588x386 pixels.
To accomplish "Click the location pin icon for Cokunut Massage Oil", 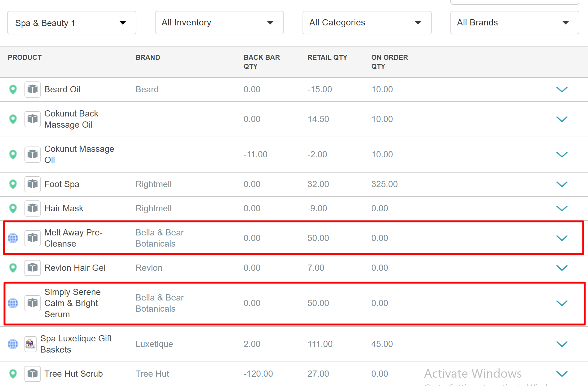I will point(13,155).
